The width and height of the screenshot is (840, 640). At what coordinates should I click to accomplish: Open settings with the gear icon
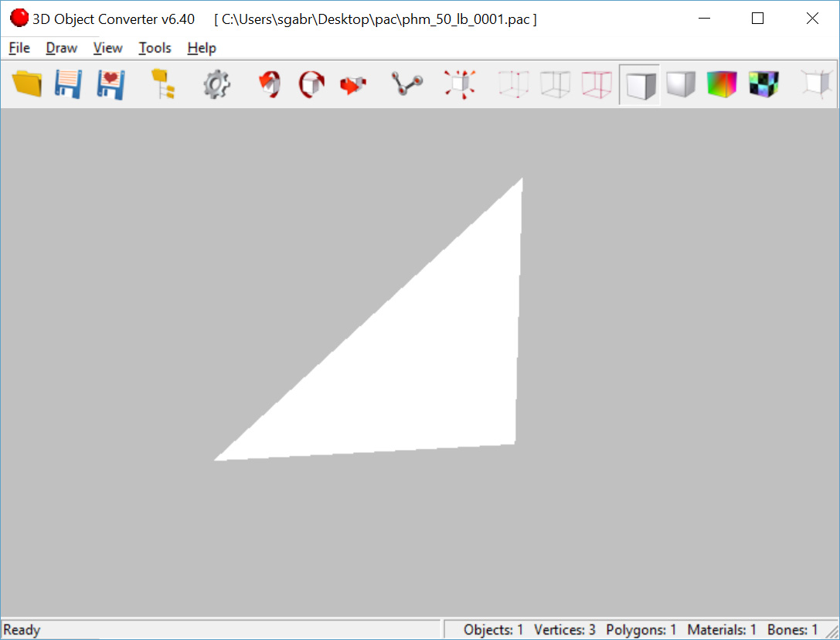(x=216, y=83)
